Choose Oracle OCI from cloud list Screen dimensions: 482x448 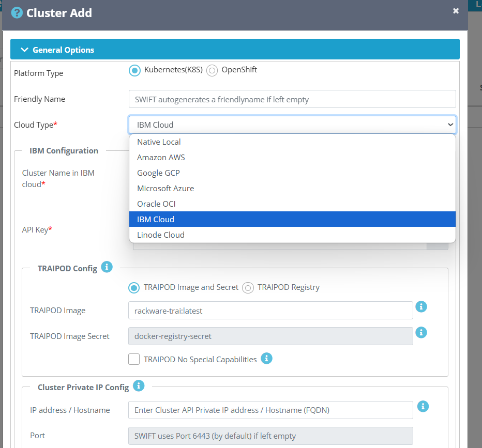click(292, 204)
